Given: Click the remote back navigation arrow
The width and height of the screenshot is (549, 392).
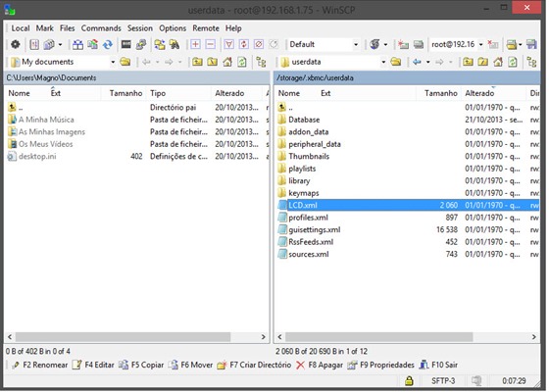Looking at the screenshot, I should coord(417,62).
